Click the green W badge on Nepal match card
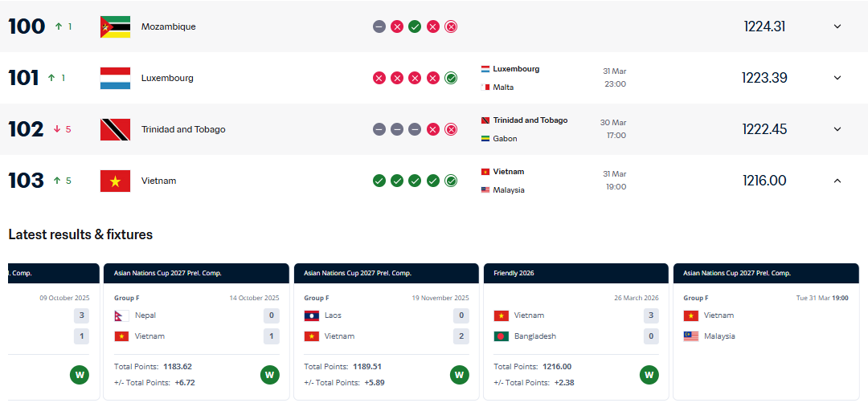 coord(270,375)
